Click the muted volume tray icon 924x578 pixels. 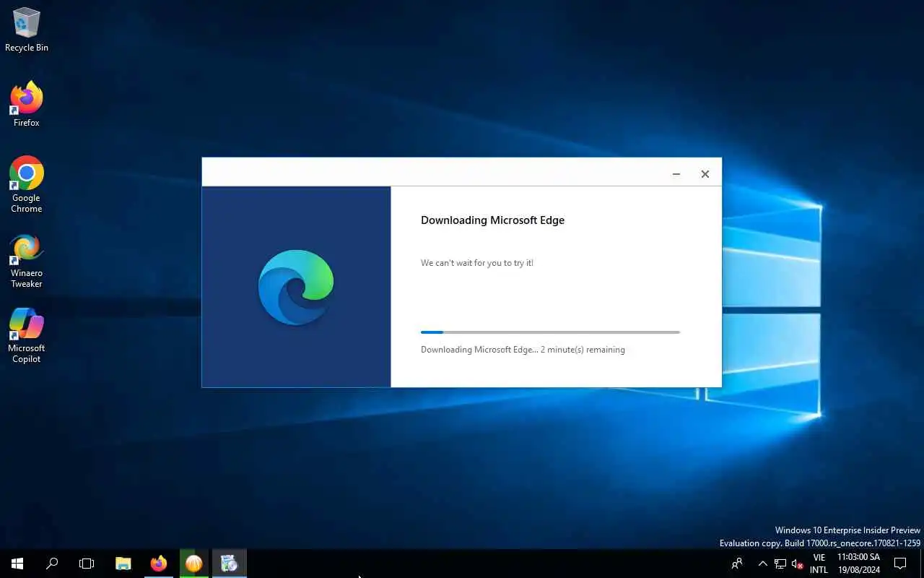[x=798, y=564]
